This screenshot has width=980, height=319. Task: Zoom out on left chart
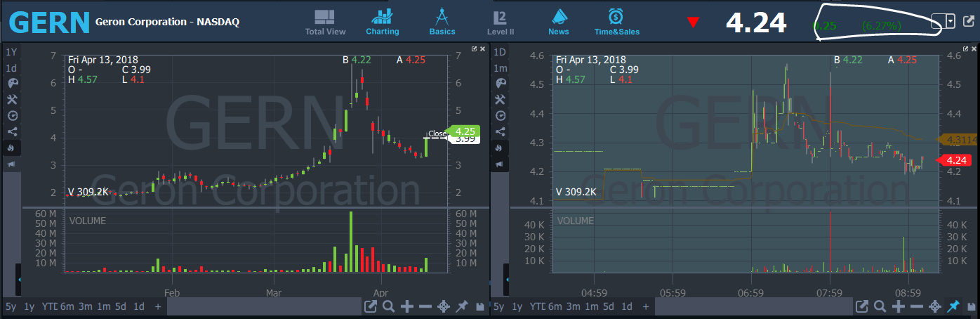[425, 306]
